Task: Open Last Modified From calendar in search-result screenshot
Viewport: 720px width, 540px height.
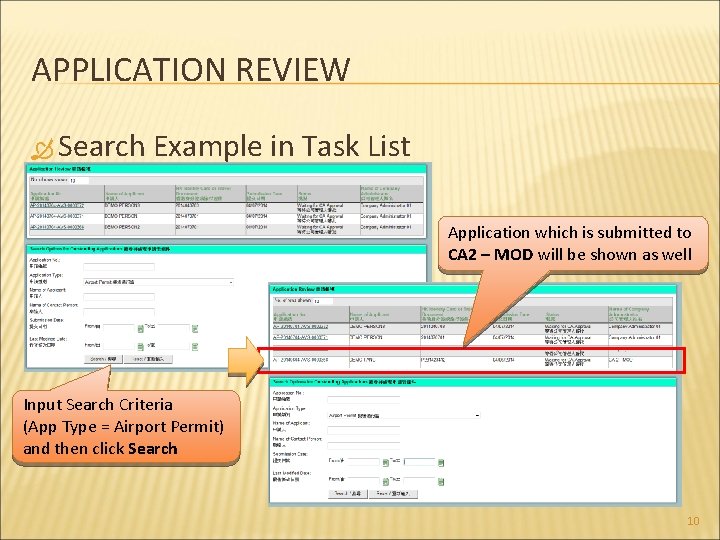Action: point(386,481)
